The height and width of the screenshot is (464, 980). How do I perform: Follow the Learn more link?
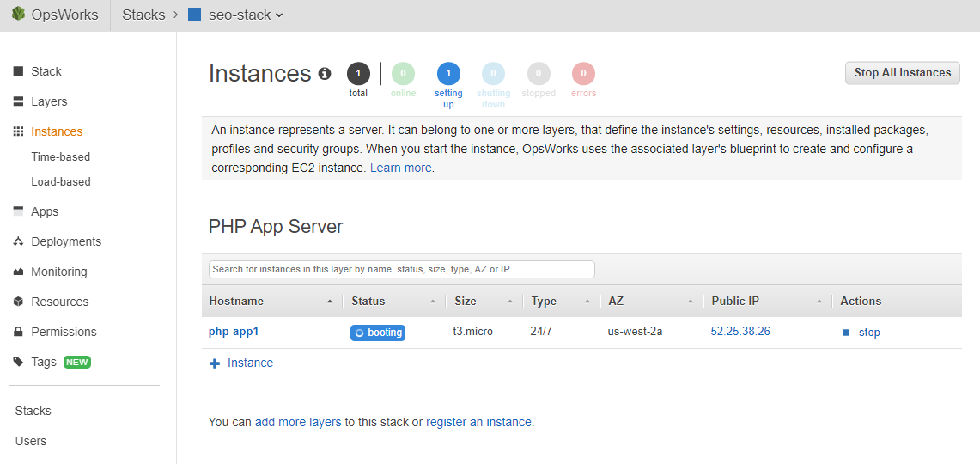pos(400,168)
